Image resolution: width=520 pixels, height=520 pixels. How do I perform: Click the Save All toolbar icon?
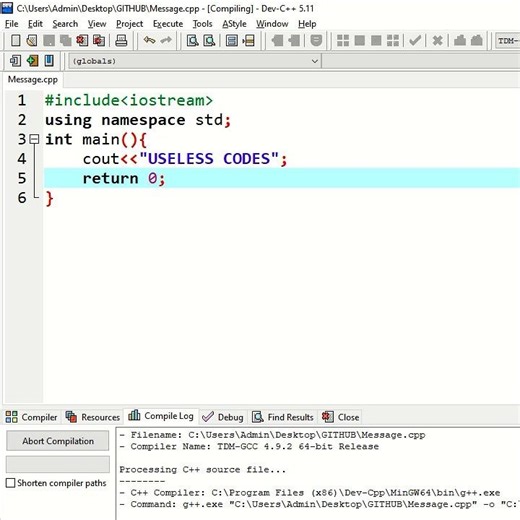66,41
